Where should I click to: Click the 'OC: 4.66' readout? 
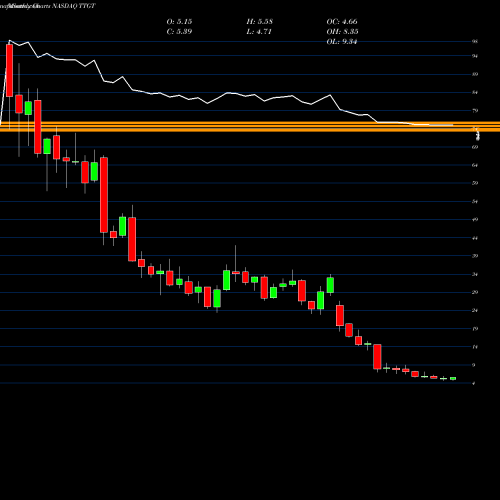(x=342, y=22)
